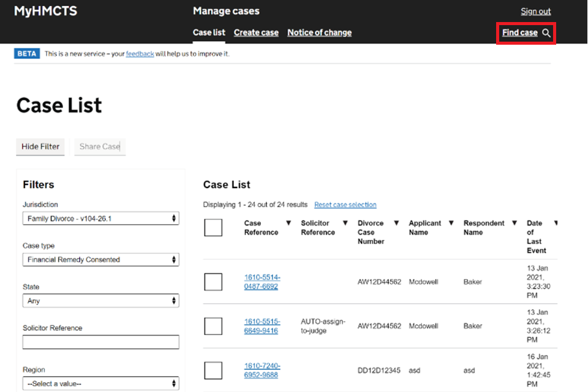Click the MyHMCTS logo
The height and width of the screenshot is (392, 588).
(46, 11)
